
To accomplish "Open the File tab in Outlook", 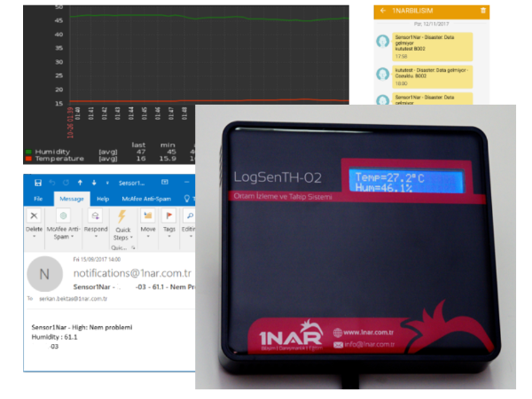I will tap(38, 199).
